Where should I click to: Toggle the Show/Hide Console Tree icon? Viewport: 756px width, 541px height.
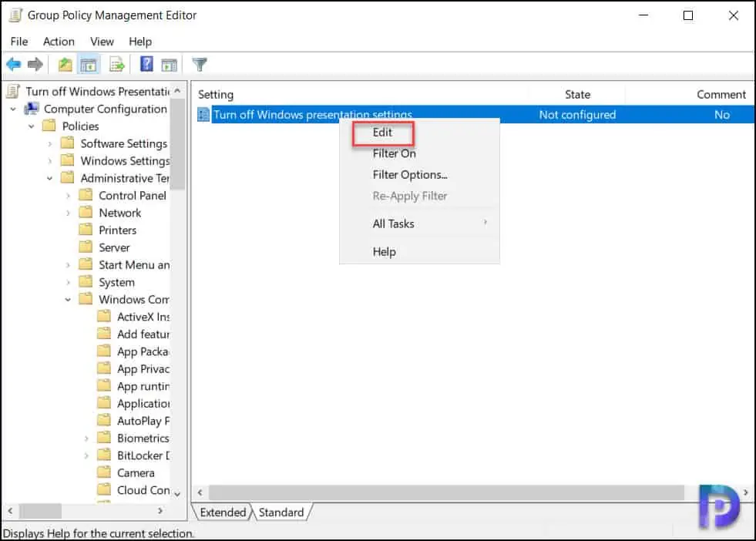tap(89, 65)
